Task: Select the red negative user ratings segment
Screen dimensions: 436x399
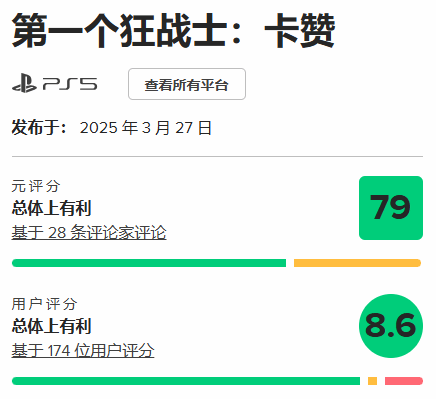Action: pyautogui.click(x=404, y=381)
